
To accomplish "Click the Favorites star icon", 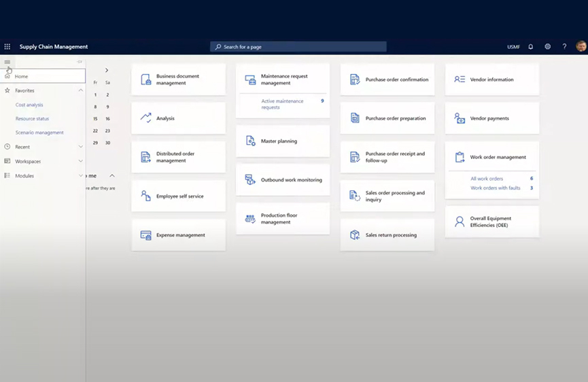I will click(x=7, y=90).
